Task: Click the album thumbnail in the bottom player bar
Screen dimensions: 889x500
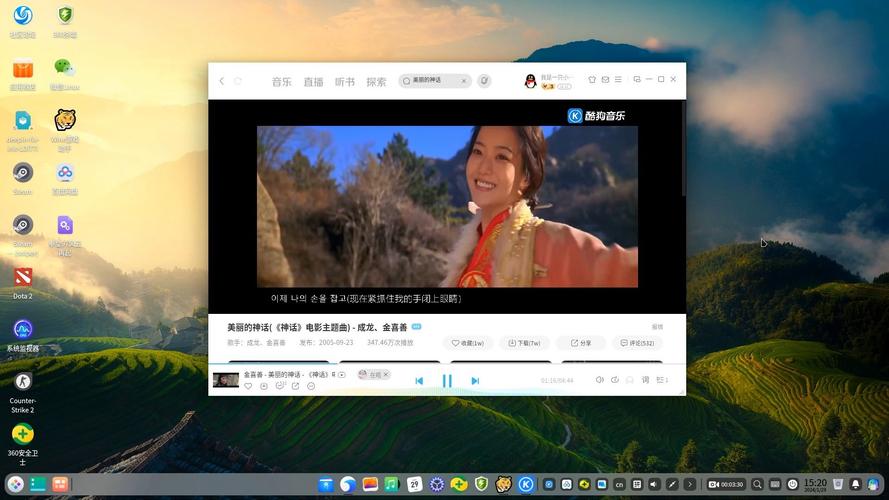Action: click(226, 379)
